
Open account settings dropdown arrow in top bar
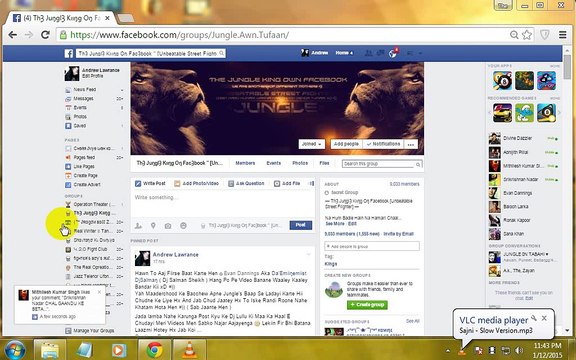coord(420,53)
